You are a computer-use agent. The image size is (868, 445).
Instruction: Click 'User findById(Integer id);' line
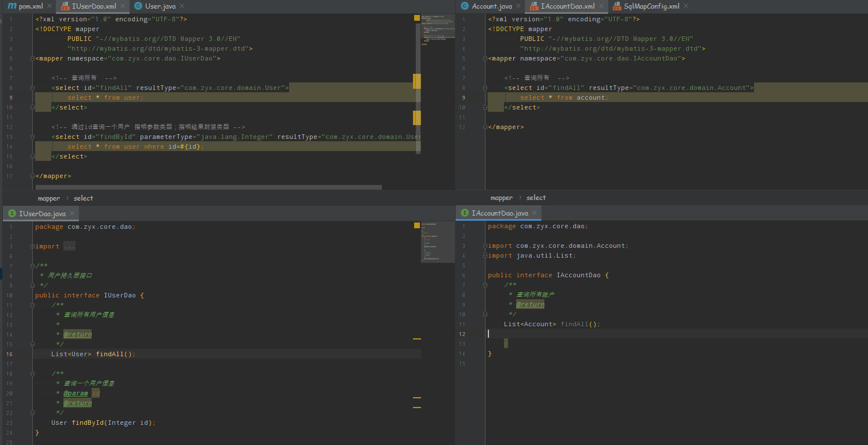point(103,423)
